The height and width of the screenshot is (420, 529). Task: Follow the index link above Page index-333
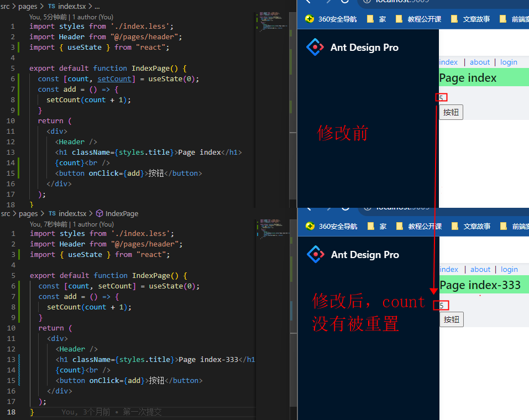pos(449,269)
